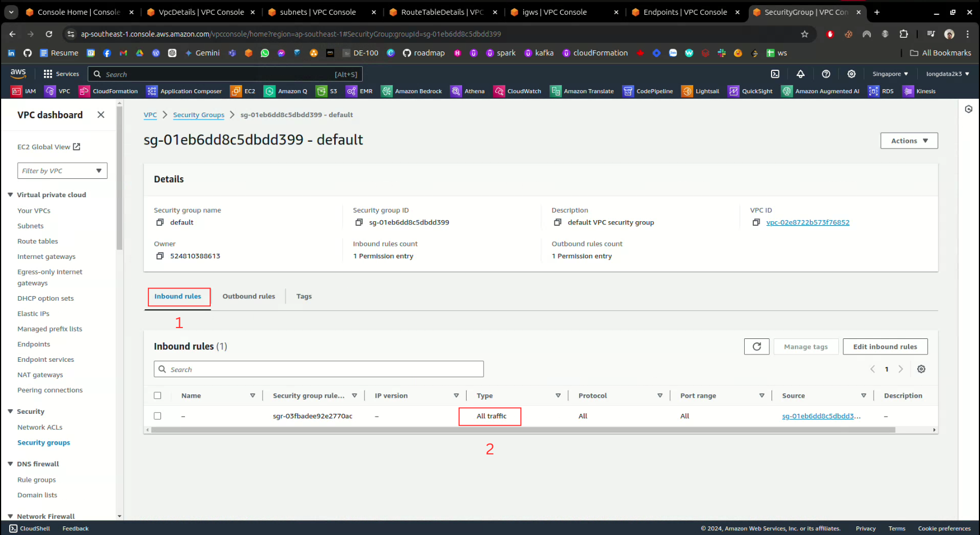The height and width of the screenshot is (535, 980).
Task: Collapse the Virtual private cloud section
Action: pos(10,195)
